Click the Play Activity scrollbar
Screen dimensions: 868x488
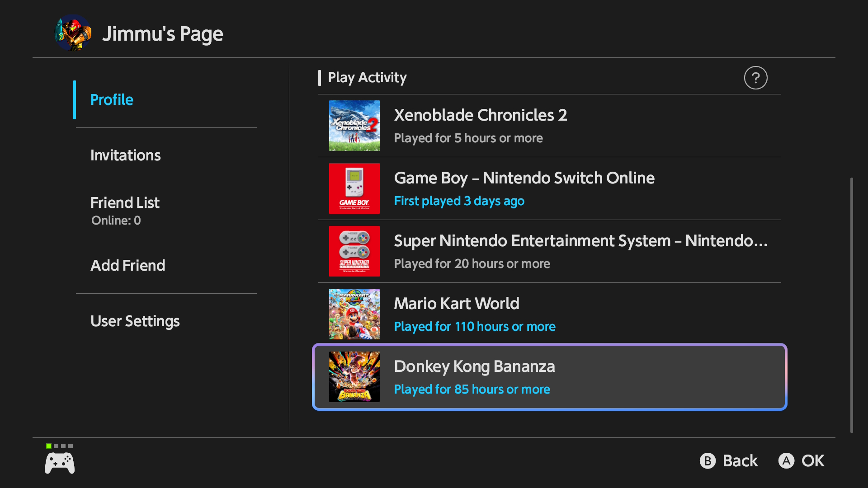pos(851,305)
